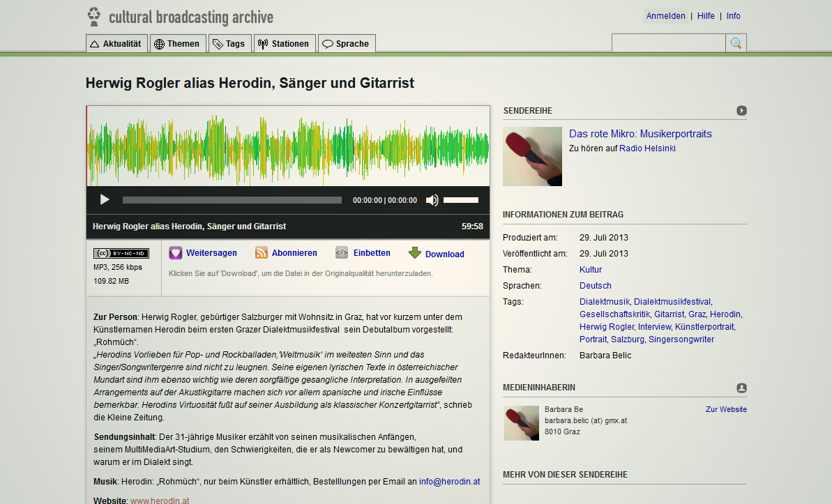Open the Zur Website link
This screenshot has width=832, height=504.
click(x=726, y=410)
